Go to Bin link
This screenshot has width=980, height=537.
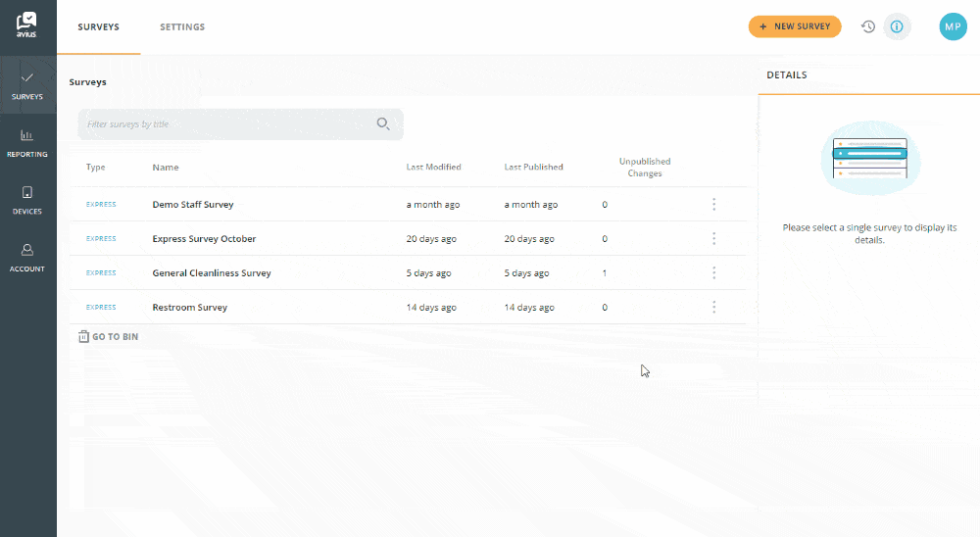(x=108, y=337)
